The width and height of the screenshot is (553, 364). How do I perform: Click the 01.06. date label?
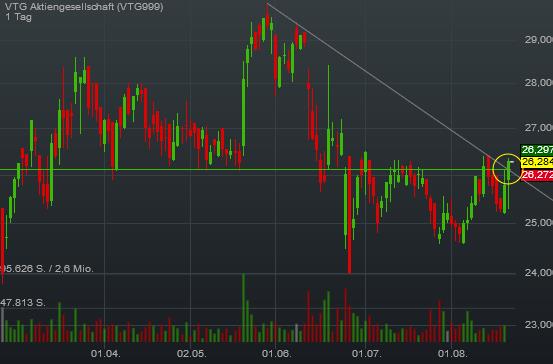click(x=276, y=353)
